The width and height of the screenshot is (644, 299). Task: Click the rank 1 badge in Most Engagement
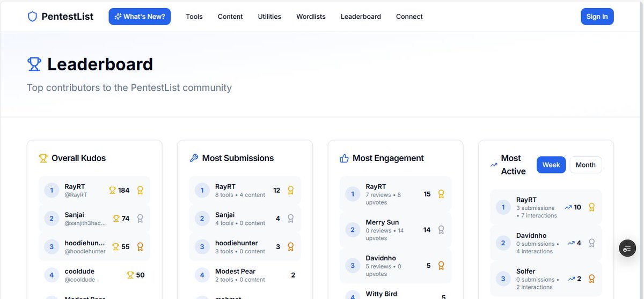(352, 194)
